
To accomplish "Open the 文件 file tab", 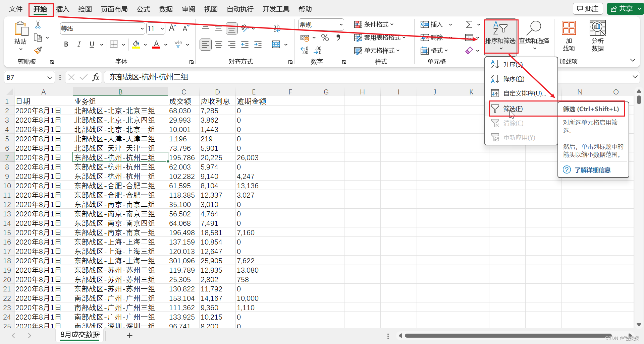I will click(x=16, y=9).
